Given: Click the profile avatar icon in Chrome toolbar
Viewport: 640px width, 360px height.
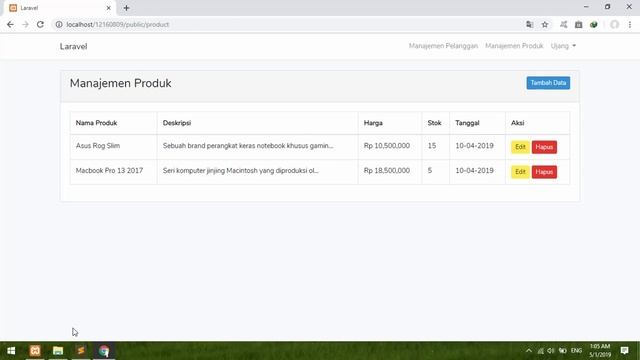Looking at the screenshot, I should tap(614, 24).
